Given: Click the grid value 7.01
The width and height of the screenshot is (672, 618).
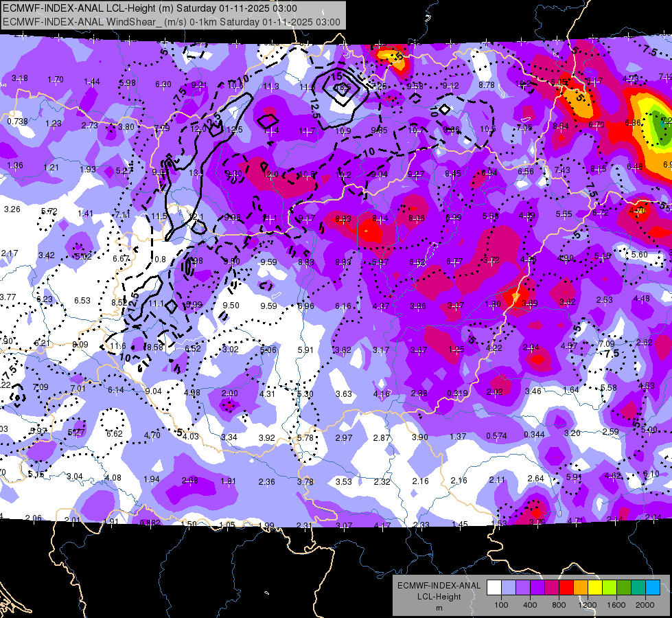Looking at the screenshot, I should (x=78, y=389).
